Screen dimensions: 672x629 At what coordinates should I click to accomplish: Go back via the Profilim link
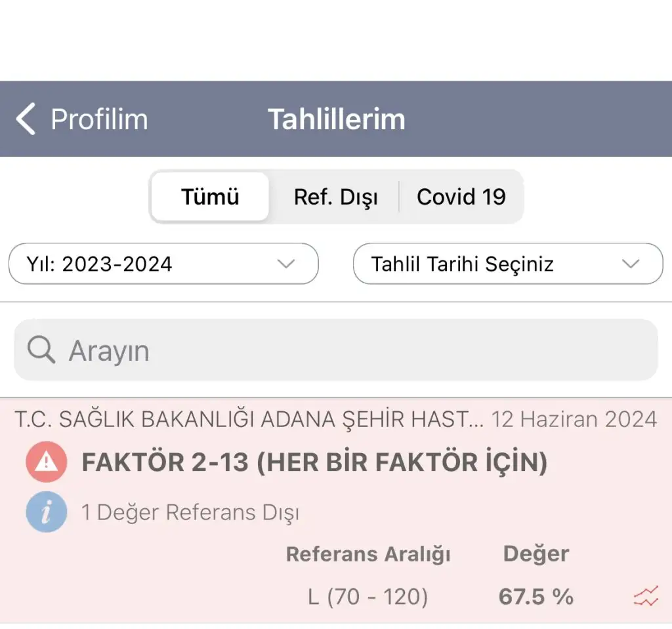(99, 119)
